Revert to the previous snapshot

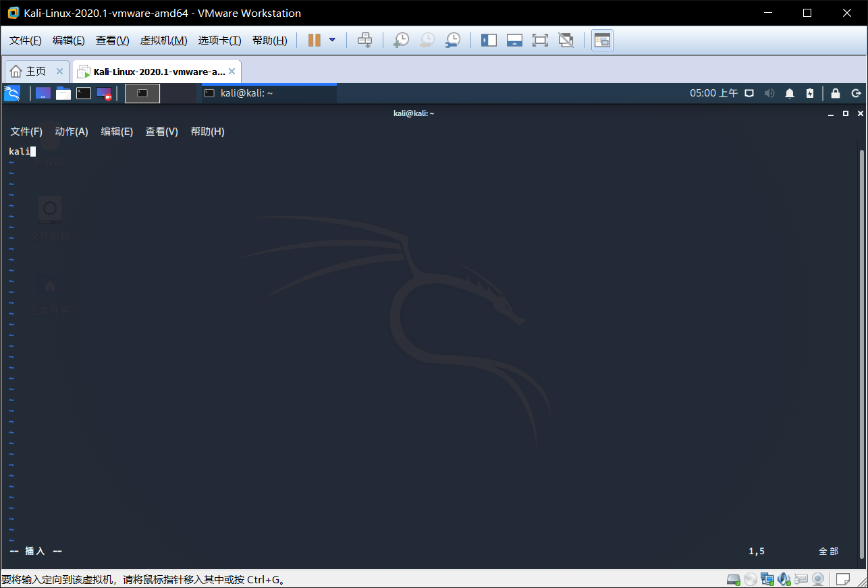click(427, 41)
